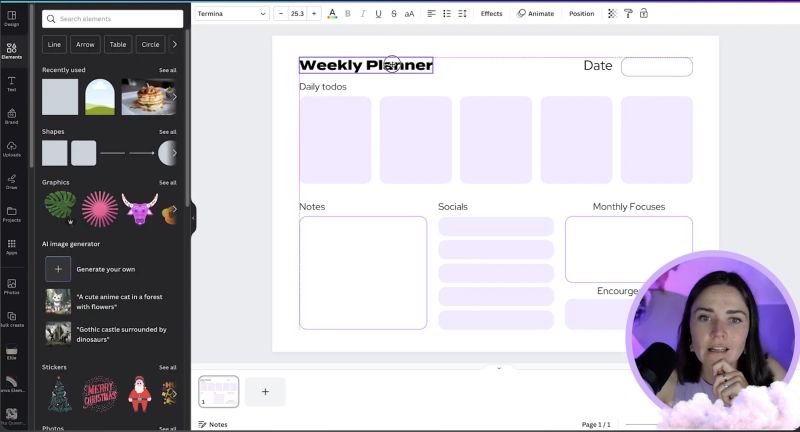This screenshot has width=800, height=432.
Task: Select the Line quick filter chip
Action: coord(54,44)
